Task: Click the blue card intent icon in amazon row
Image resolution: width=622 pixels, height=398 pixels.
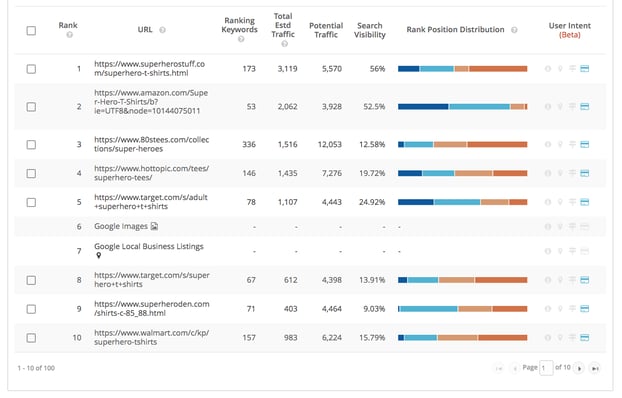Action: click(x=584, y=106)
